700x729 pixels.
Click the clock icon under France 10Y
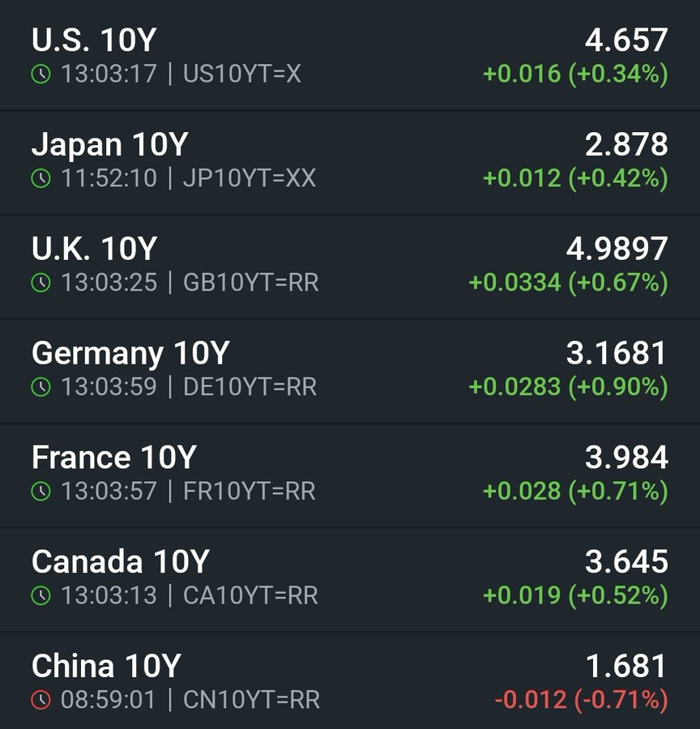click(41, 491)
